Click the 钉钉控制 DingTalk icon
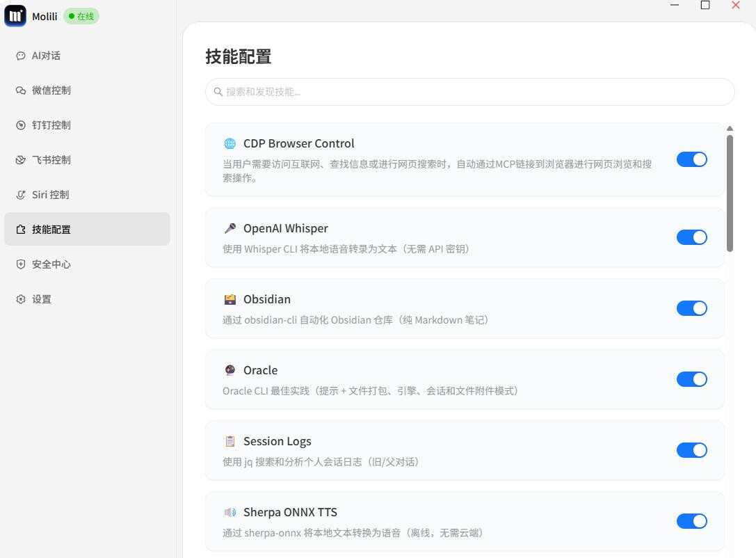The height and width of the screenshot is (558, 756). [21, 125]
